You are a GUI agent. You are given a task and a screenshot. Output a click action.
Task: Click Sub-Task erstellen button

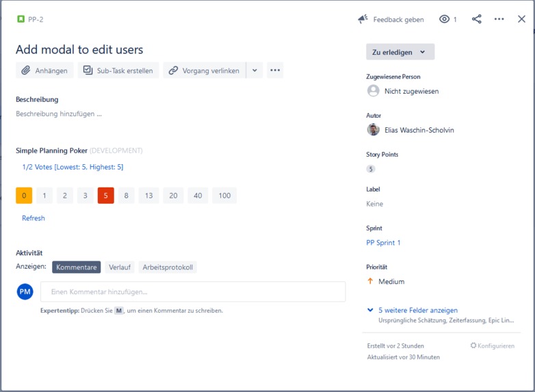pos(118,70)
